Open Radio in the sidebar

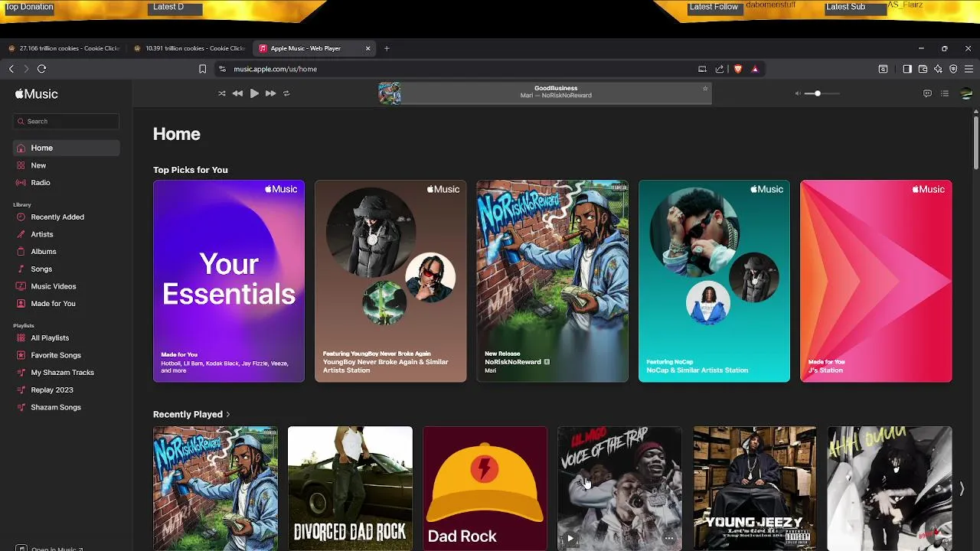pyautogui.click(x=67, y=182)
